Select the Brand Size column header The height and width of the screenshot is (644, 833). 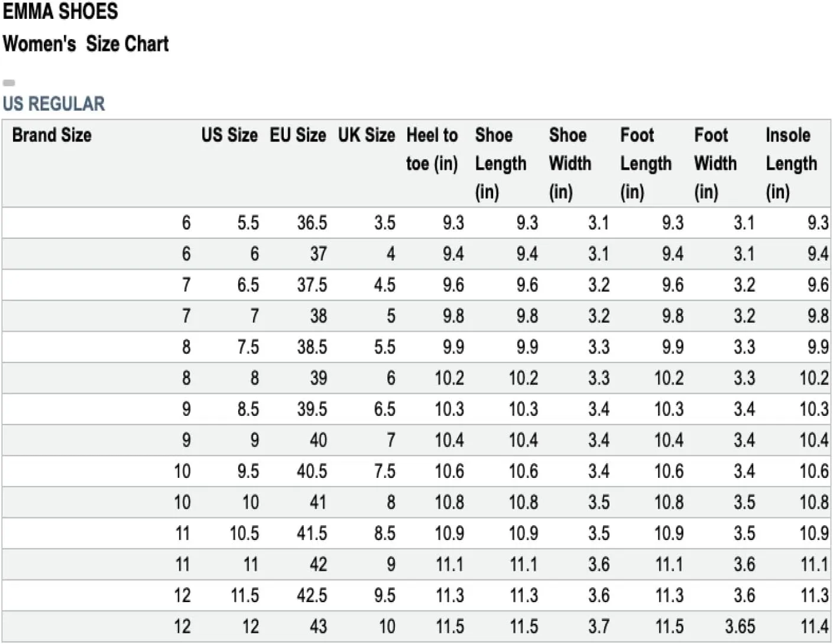point(52,135)
